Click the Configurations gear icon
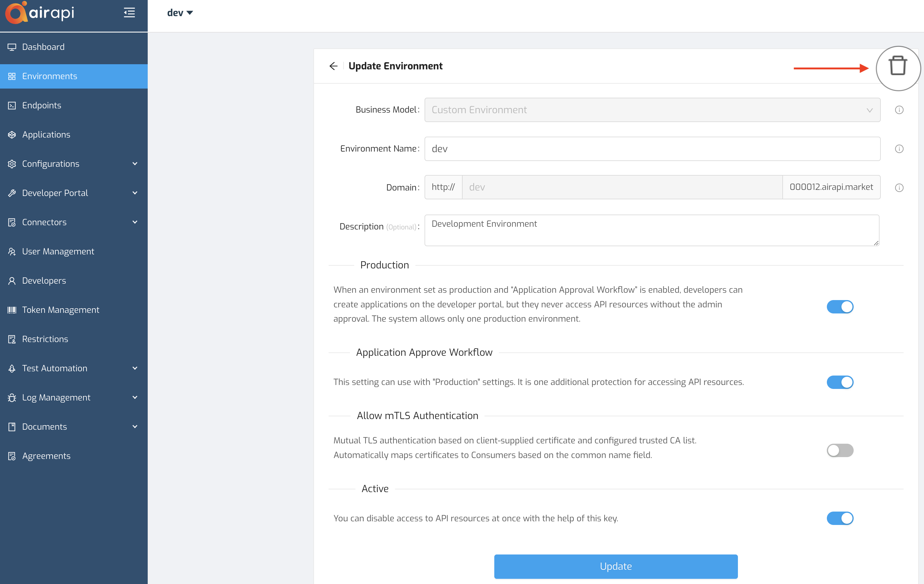 pos(12,164)
